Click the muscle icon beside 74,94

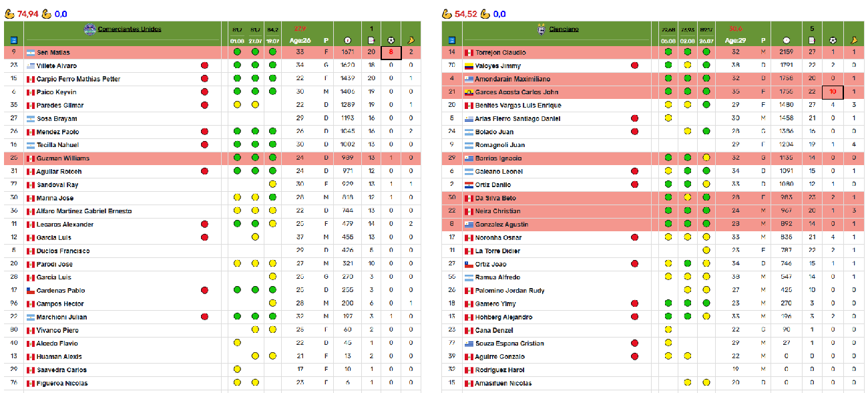9,13
